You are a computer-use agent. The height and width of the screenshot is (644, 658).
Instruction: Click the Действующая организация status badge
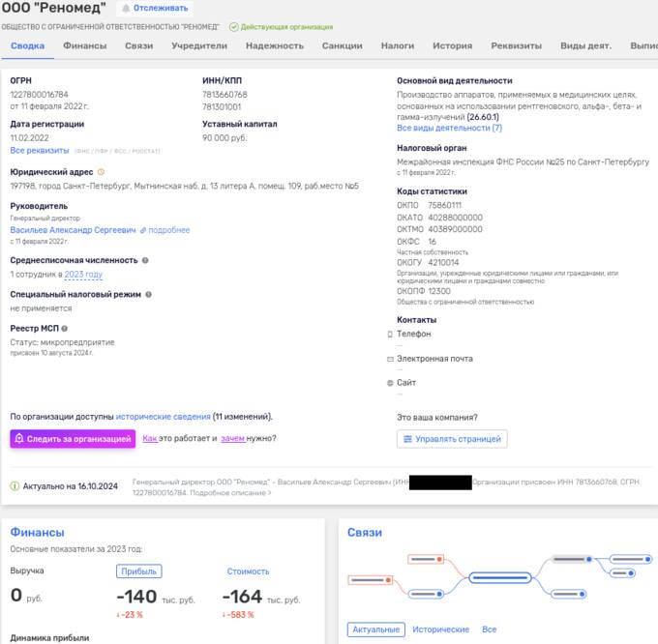point(282,27)
